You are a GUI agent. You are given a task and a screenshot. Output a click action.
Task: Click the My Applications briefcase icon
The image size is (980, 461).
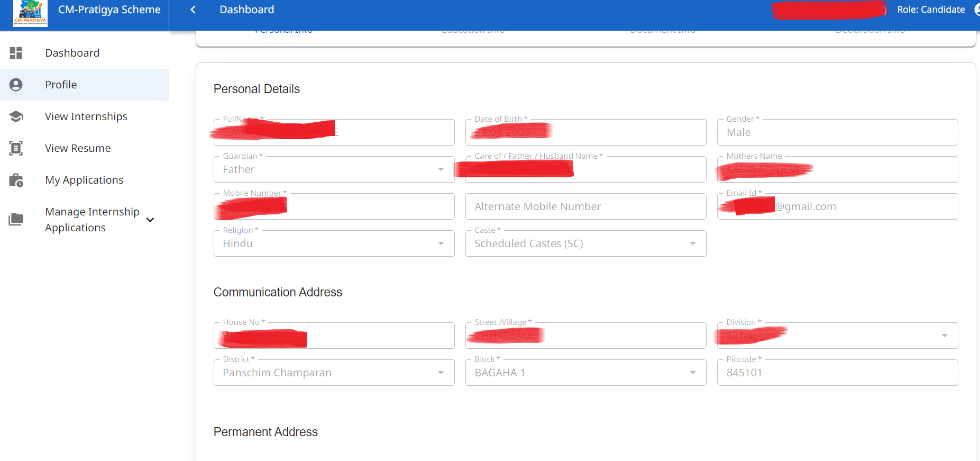click(16, 180)
